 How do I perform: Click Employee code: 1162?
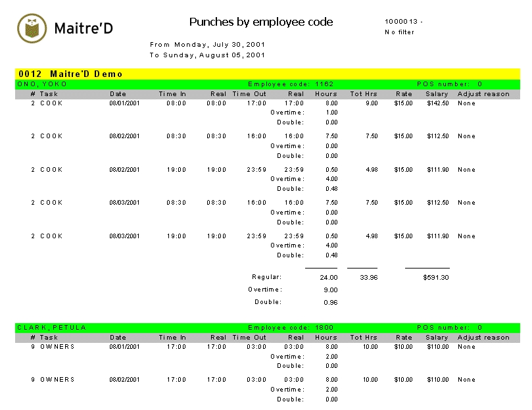291,84
